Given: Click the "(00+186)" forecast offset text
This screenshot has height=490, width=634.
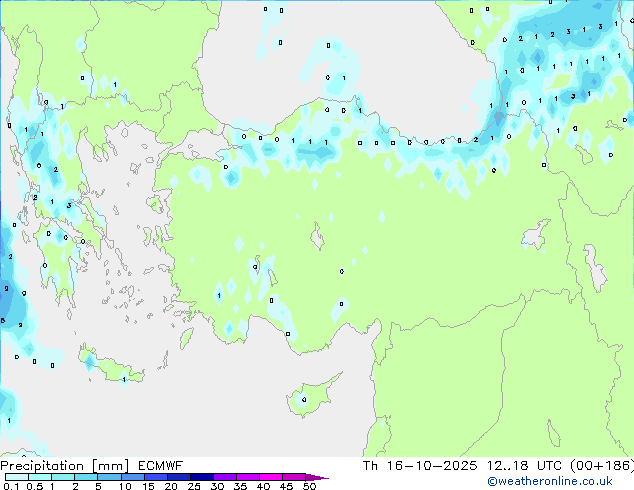Looking at the screenshot, I should pos(602,466).
